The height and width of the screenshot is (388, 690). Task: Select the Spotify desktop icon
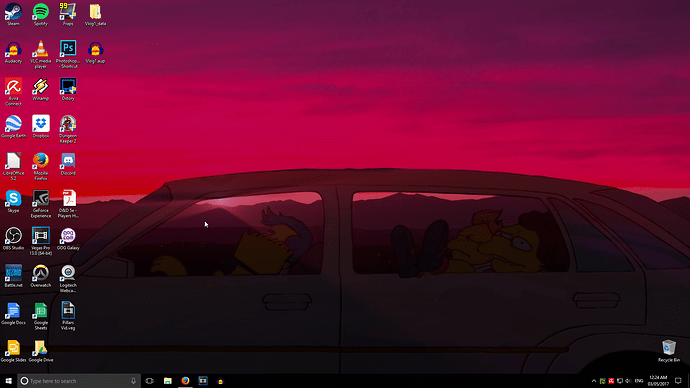pyautogui.click(x=40, y=15)
